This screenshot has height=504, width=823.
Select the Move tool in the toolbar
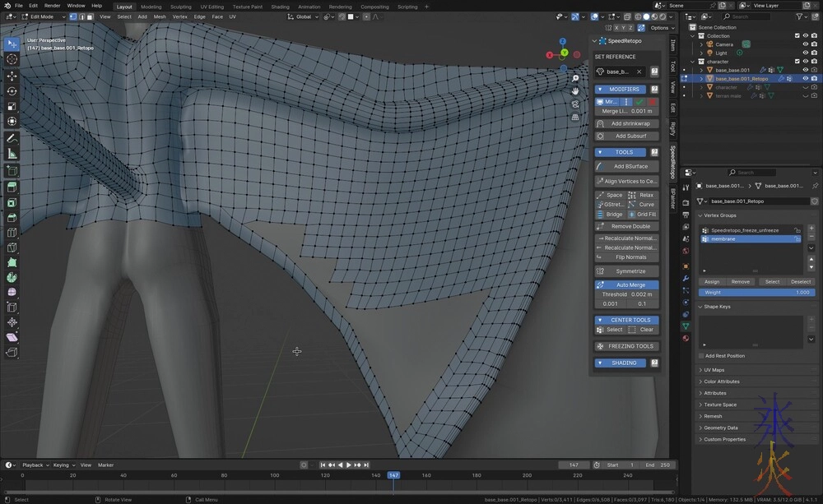[x=12, y=75]
